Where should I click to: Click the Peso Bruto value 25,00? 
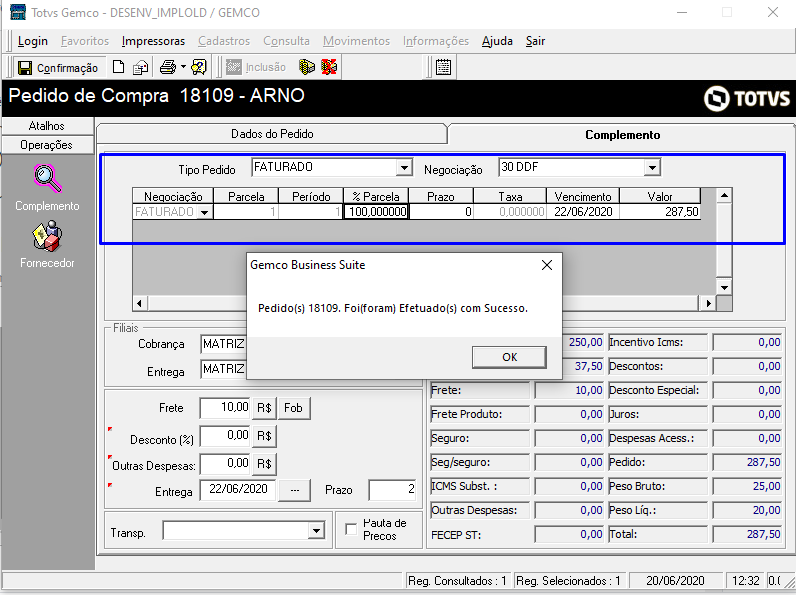tap(747, 486)
